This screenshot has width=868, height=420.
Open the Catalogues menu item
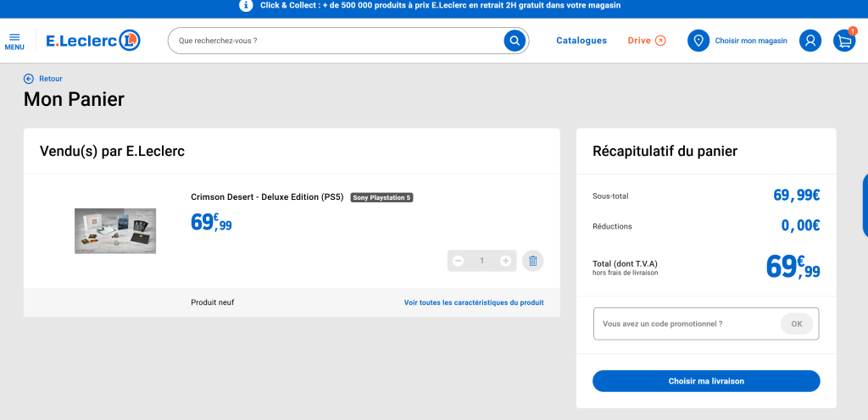(581, 41)
